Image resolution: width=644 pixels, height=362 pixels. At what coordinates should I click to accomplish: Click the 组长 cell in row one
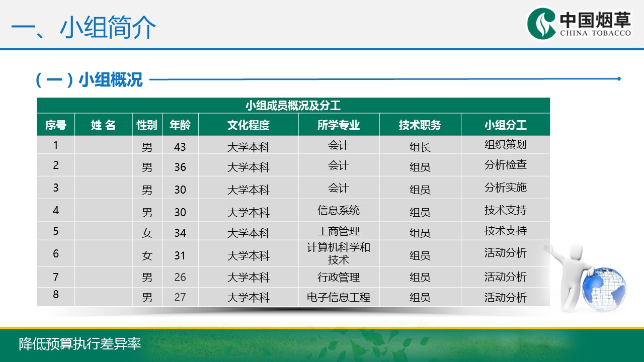(x=420, y=147)
